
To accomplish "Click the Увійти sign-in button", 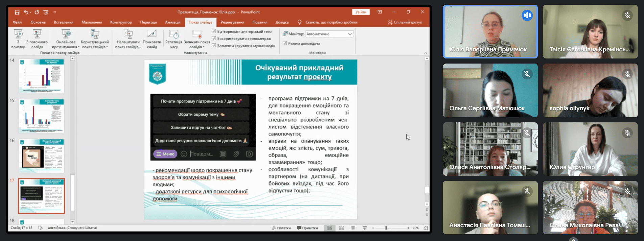I will click(361, 12).
